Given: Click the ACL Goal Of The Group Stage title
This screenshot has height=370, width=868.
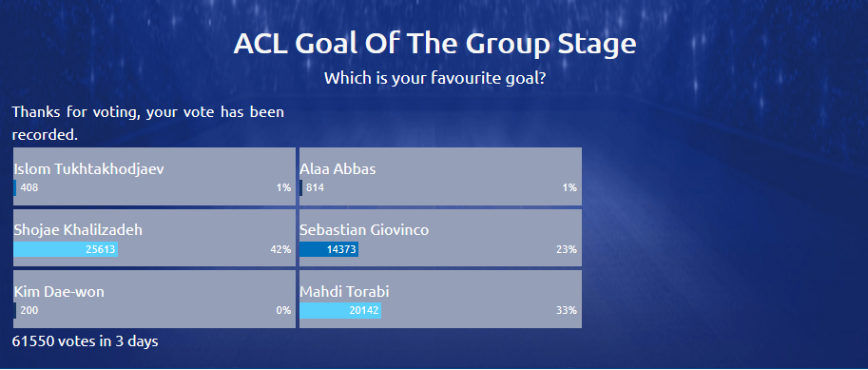Looking at the screenshot, I should (x=434, y=44).
